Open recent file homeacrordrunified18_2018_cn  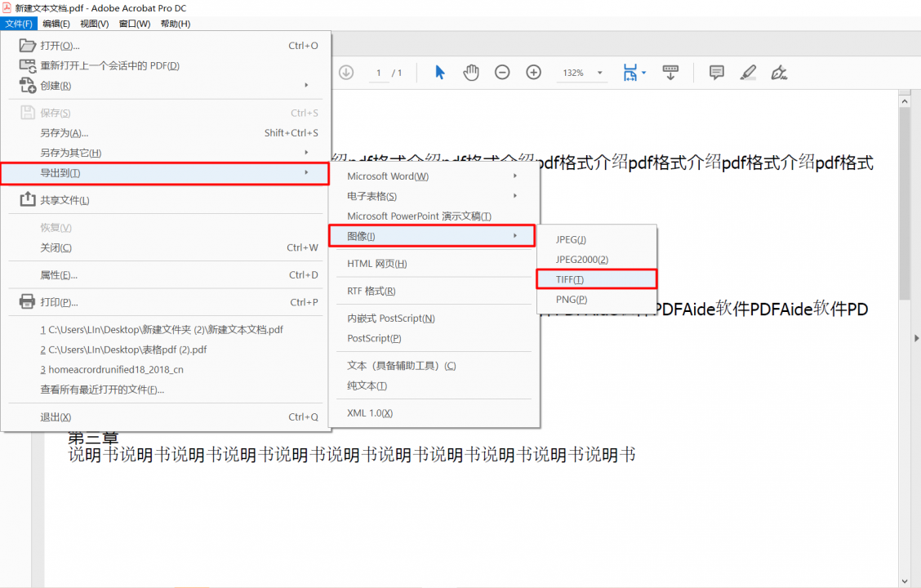click(x=167, y=369)
